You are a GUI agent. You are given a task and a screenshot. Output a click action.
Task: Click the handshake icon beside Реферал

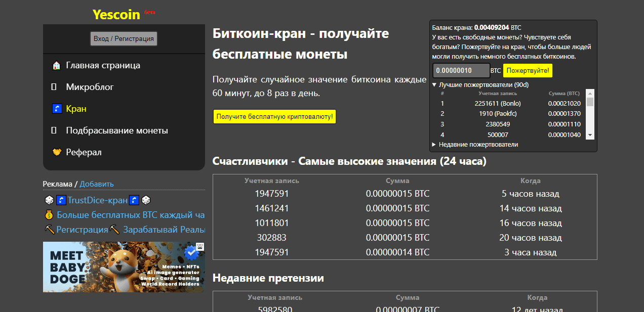click(56, 152)
